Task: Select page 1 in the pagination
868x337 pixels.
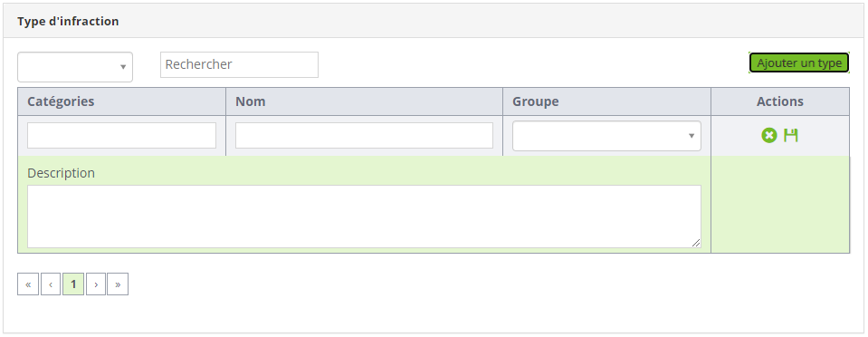Action: pyautogui.click(x=73, y=284)
